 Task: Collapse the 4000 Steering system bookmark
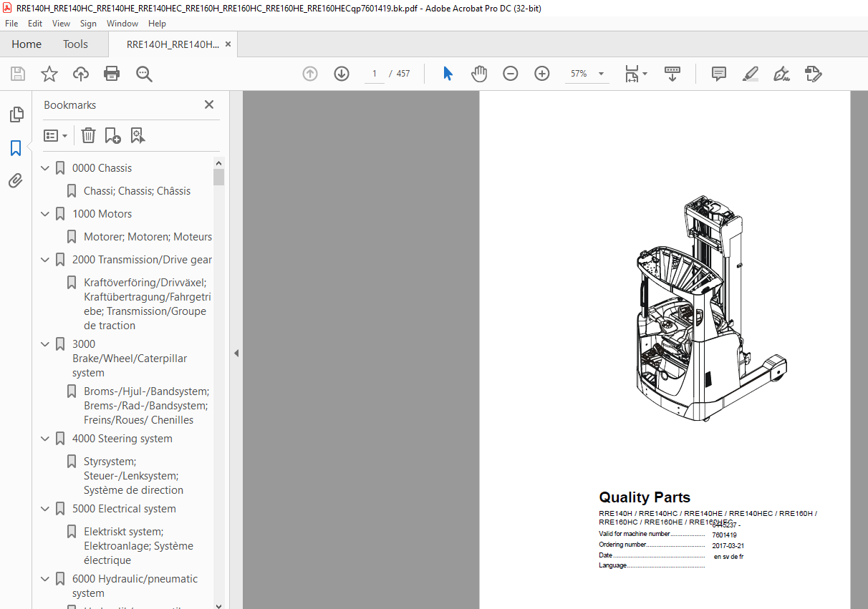(x=45, y=439)
